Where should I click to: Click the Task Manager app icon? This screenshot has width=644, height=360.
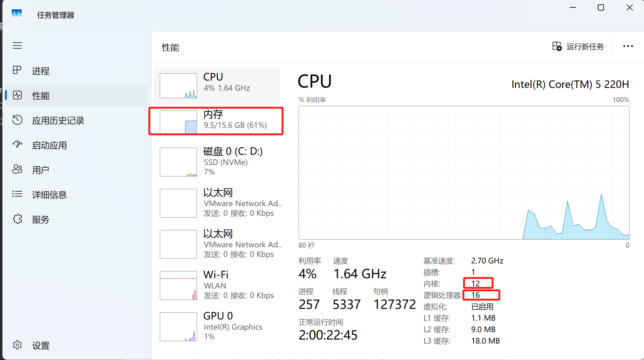[17, 13]
